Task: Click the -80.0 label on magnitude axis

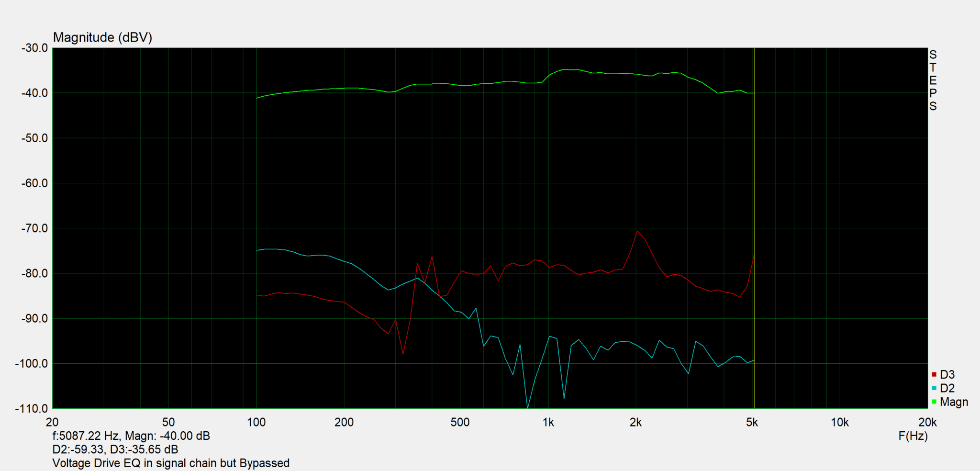Action: coord(34,273)
